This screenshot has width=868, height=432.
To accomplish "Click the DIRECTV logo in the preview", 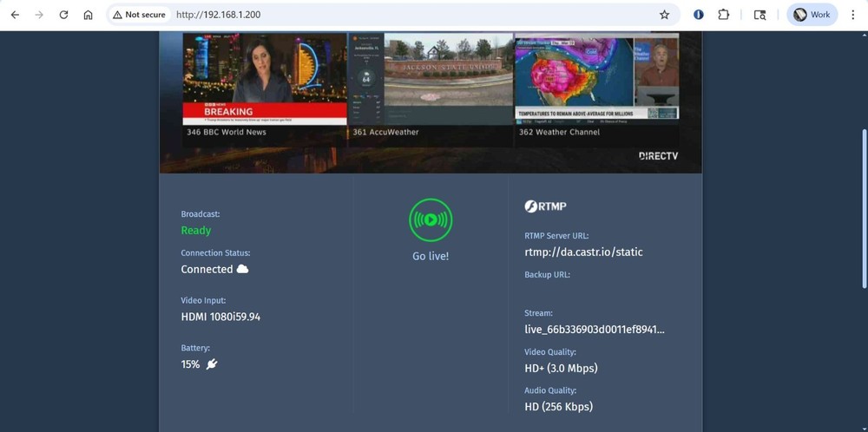I will tap(658, 156).
